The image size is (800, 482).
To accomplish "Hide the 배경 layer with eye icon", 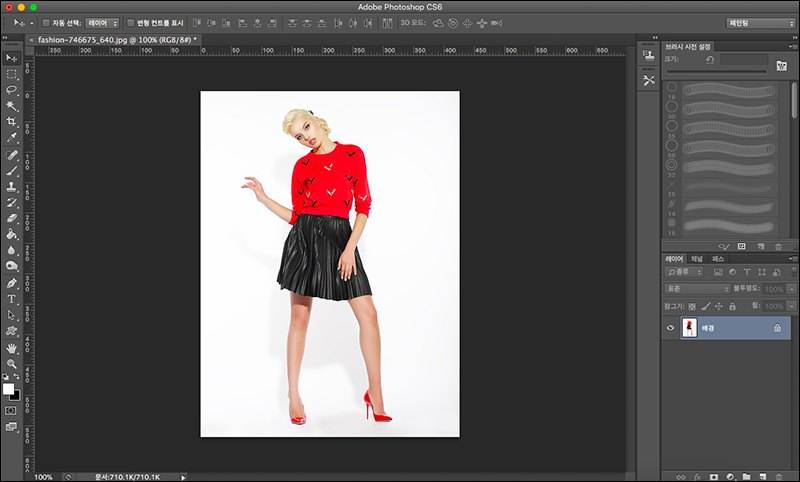I will point(671,328).
